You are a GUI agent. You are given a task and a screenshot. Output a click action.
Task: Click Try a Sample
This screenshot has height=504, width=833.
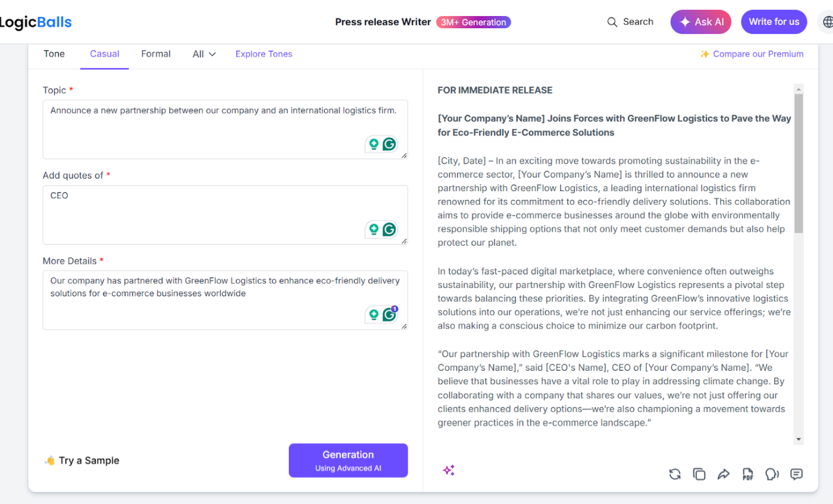82,461
